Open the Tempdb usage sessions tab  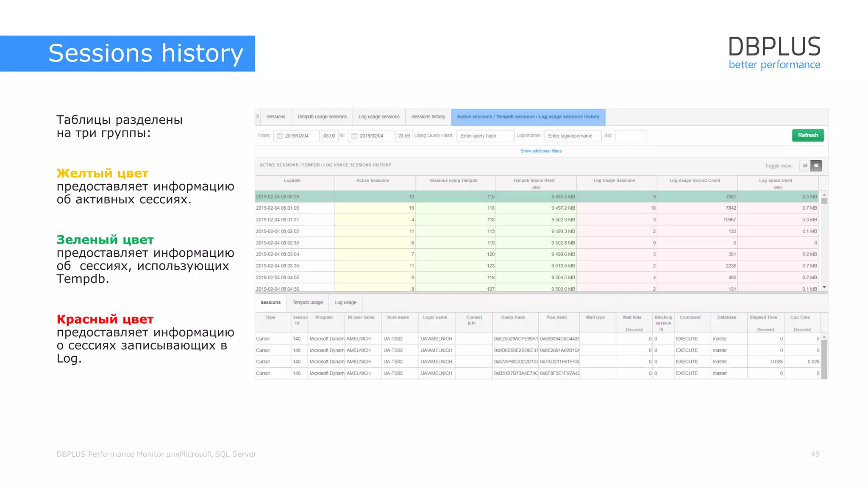[x=322, y=117]
